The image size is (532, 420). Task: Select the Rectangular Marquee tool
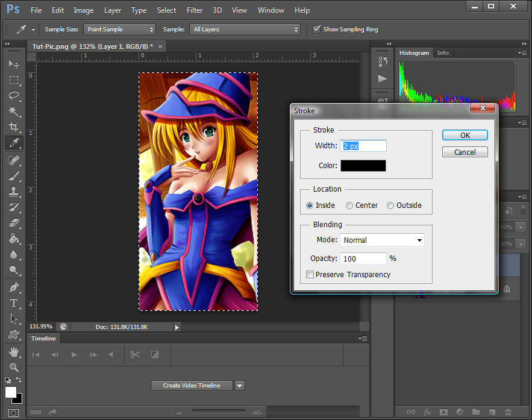14,80
